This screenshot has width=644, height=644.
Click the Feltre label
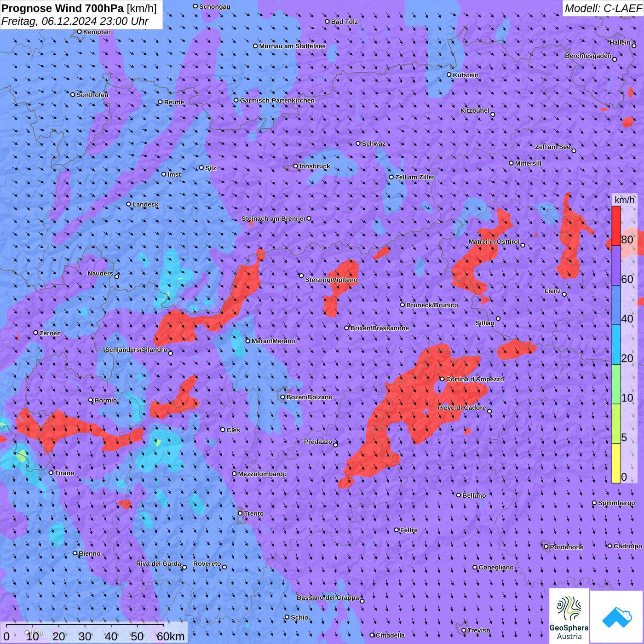point(409,530)
